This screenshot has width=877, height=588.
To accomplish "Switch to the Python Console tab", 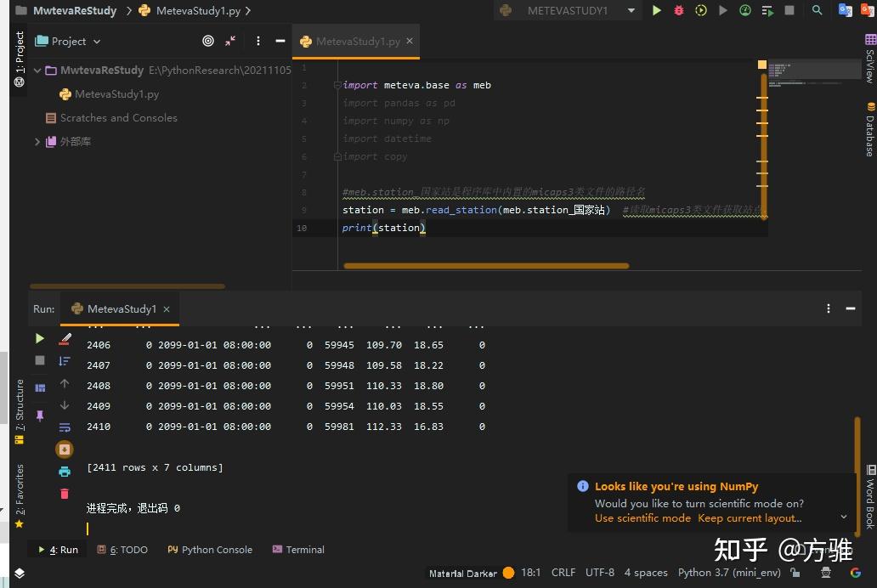I will [210, 550].
